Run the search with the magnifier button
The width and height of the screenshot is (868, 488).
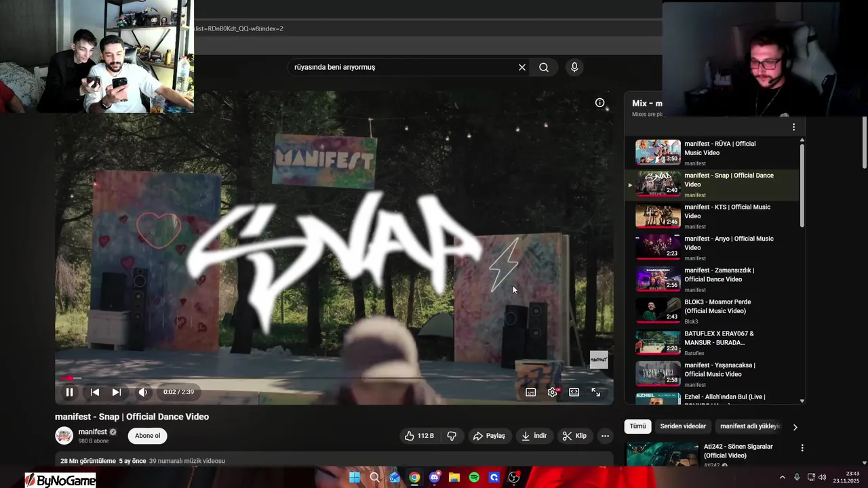[x=544, y=67]
